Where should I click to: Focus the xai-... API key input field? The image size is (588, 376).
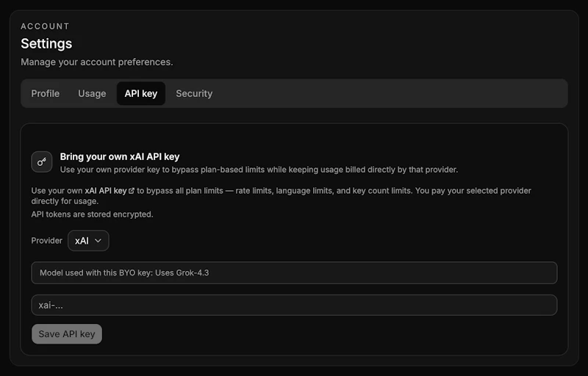point(294,305)
